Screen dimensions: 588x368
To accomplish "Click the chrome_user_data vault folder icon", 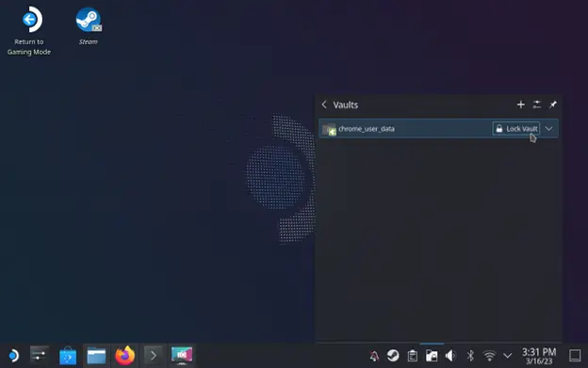I will pyautogui.click(x=329, y=130).
